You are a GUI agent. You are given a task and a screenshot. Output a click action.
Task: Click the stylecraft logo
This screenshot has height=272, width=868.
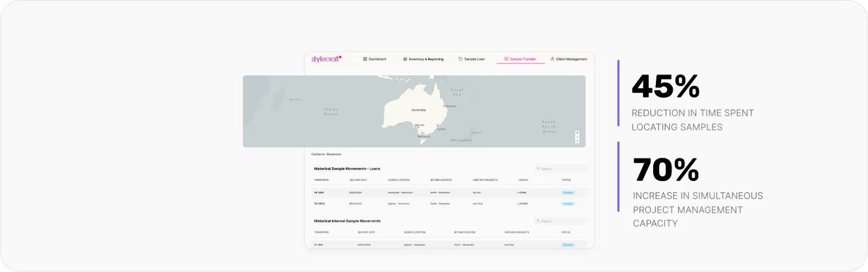coord(327,59)
